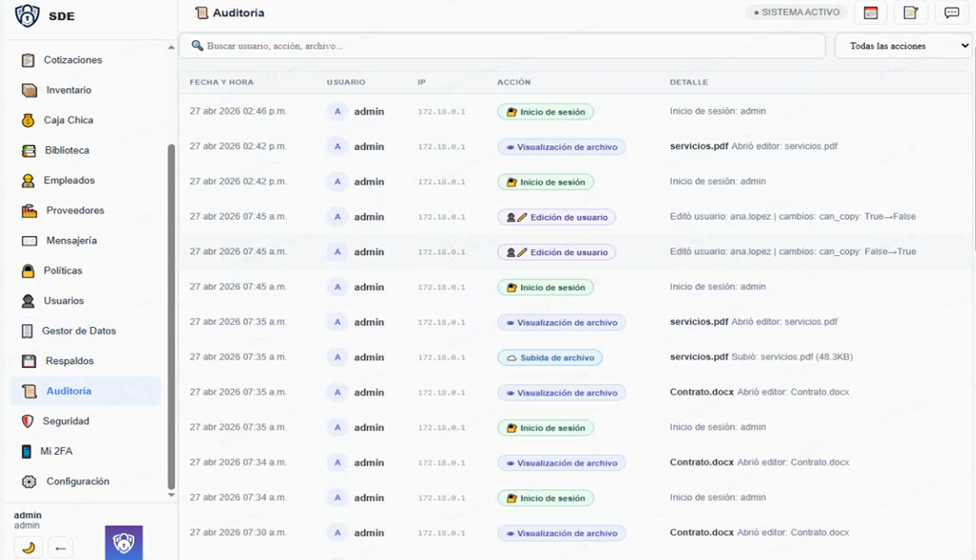
Task: Click the Subida de archivo action badge
Action: [550, 357]
